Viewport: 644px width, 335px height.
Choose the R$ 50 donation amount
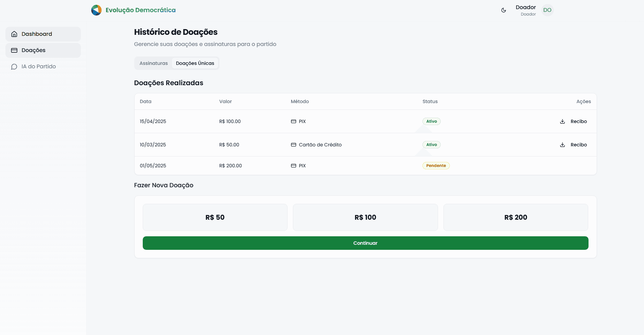215,217
